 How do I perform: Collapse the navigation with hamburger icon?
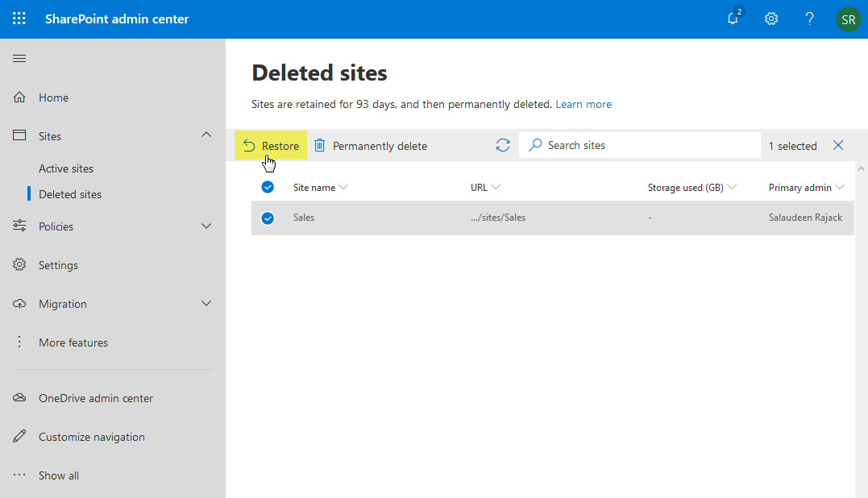(x=19, y=57)
